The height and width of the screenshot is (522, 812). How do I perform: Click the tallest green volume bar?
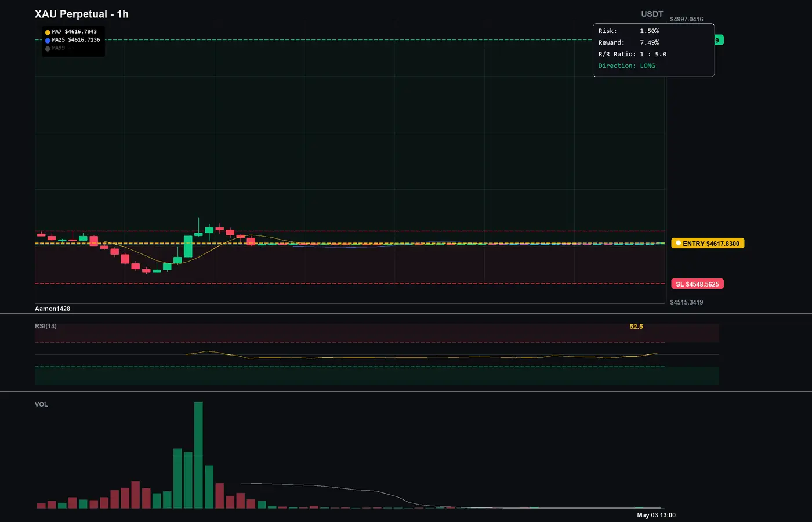tap(198, 455)
